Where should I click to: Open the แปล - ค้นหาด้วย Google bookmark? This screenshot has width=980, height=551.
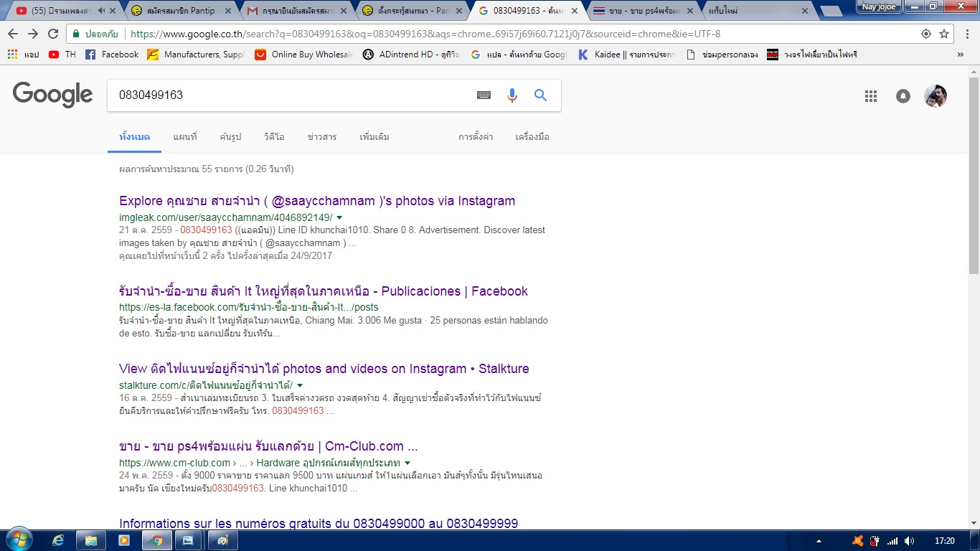[x=519, y=55]
